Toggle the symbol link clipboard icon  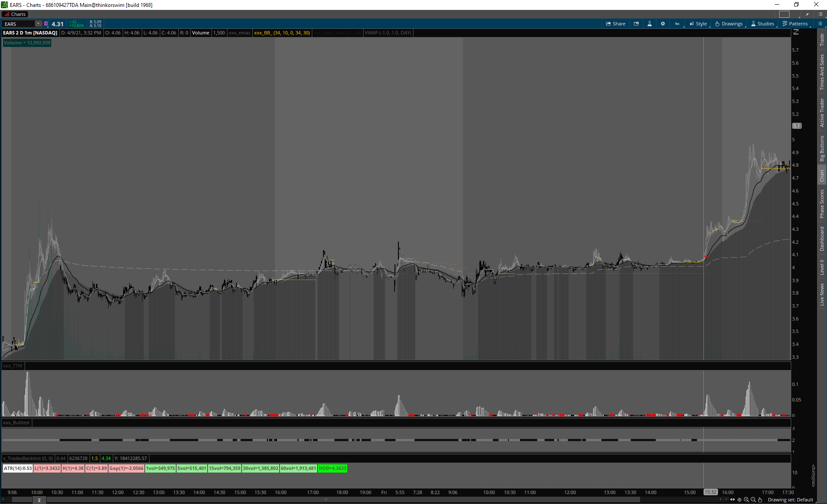pos(46,24)
